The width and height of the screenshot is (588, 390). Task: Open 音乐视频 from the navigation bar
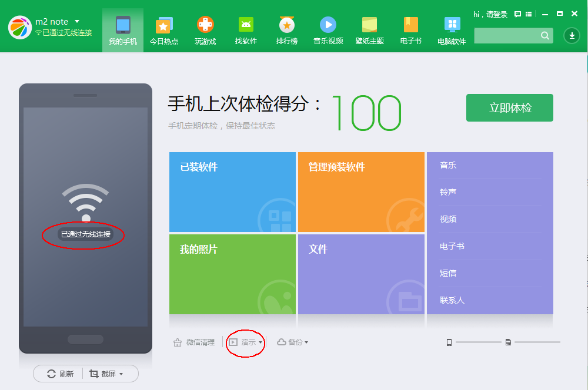coord(328,29)
